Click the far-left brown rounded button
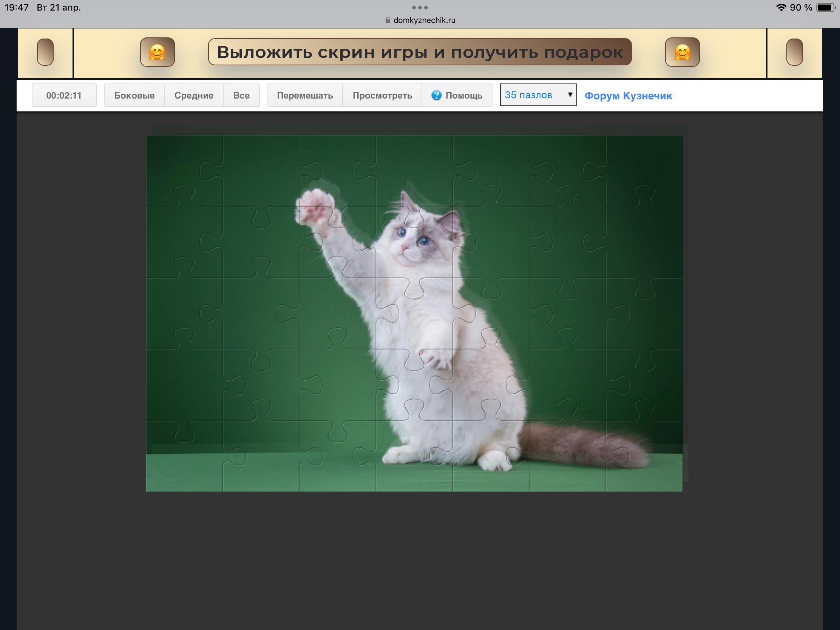This screenshot has width=840, height=630. pos(45,52)
